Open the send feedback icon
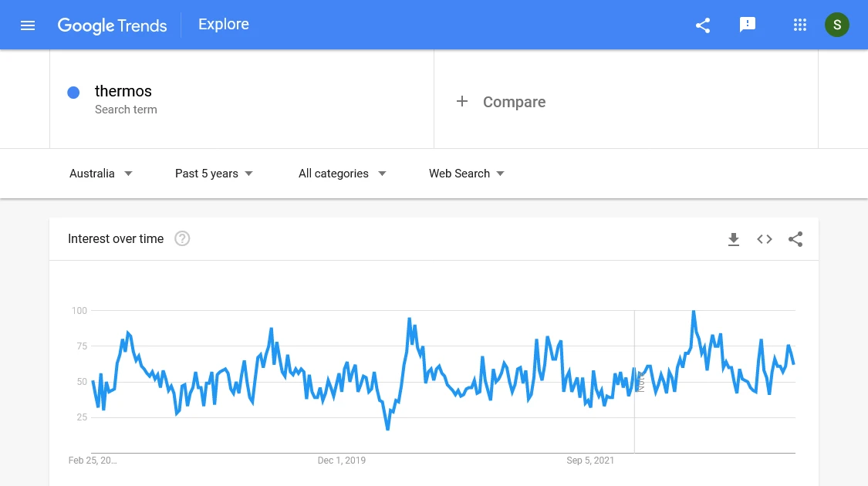 click(748, 25)
